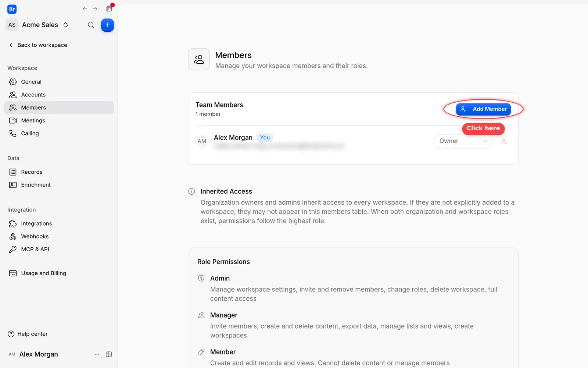Viewport: 588px width, 368px height.
Task: Click the Inherited Access info icon
Action: pos(191,191)
